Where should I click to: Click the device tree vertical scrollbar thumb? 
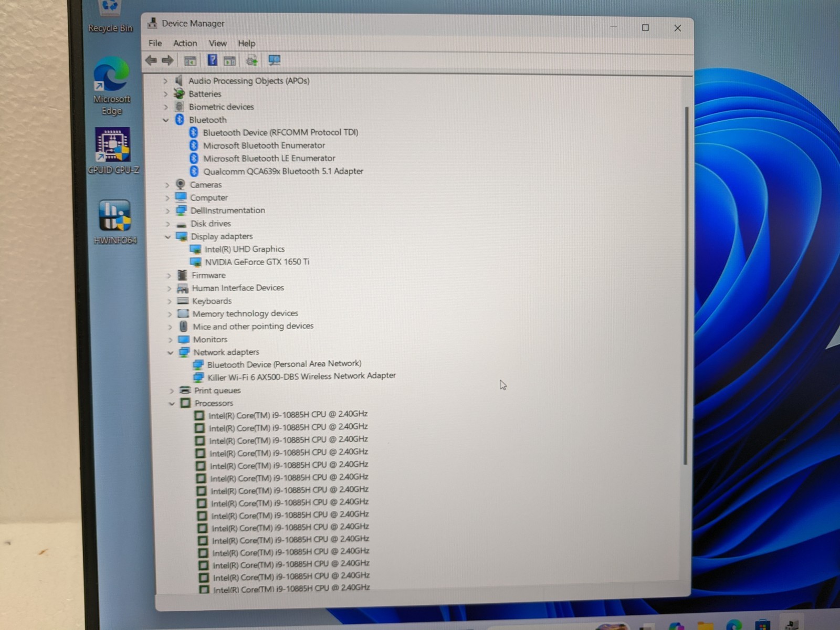(x=686, y=286)
